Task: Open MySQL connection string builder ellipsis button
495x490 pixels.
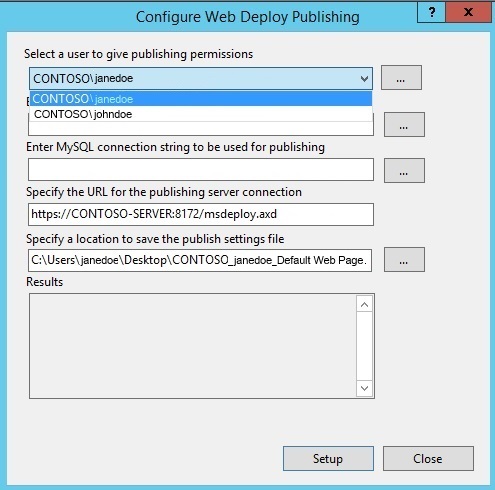Action: click(x=404, y=171)
